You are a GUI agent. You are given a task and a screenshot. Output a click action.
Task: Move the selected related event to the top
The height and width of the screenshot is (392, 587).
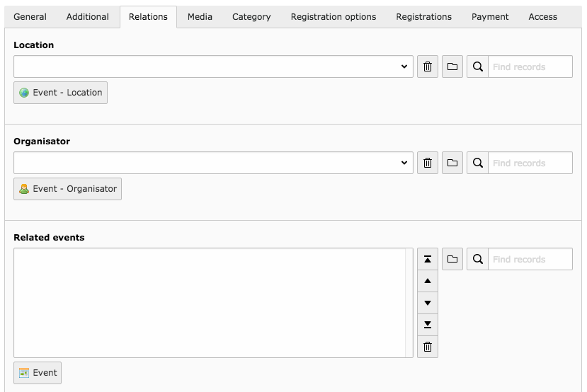(x=428, y=259)
